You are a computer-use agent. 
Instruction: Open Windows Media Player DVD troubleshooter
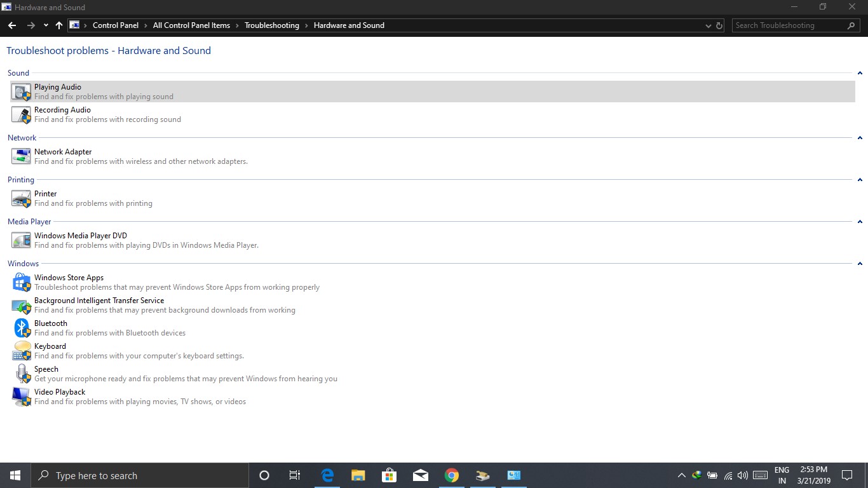(81, 236)
